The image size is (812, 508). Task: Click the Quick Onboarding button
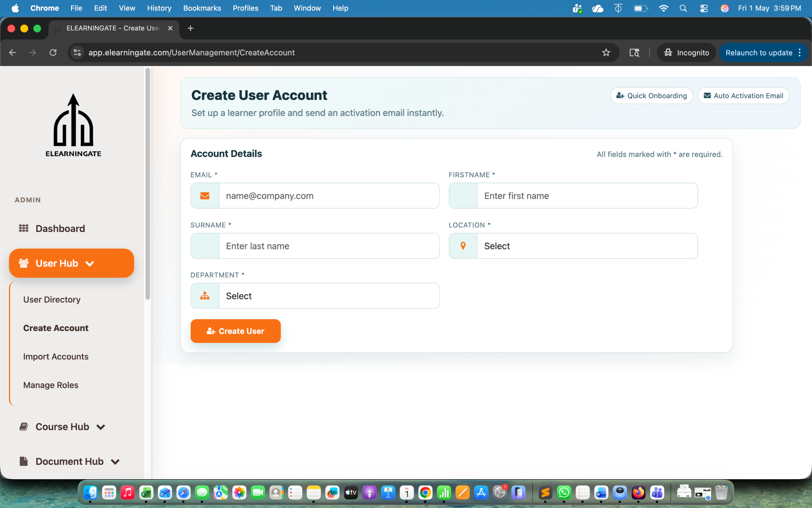point(651,96)
